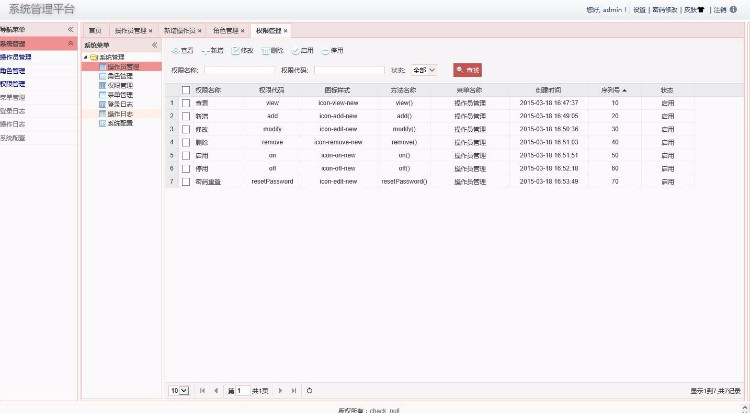Select 系统配置 in the 系统菜单 tree
750x413 pixels.
click(x=120, y=123)
